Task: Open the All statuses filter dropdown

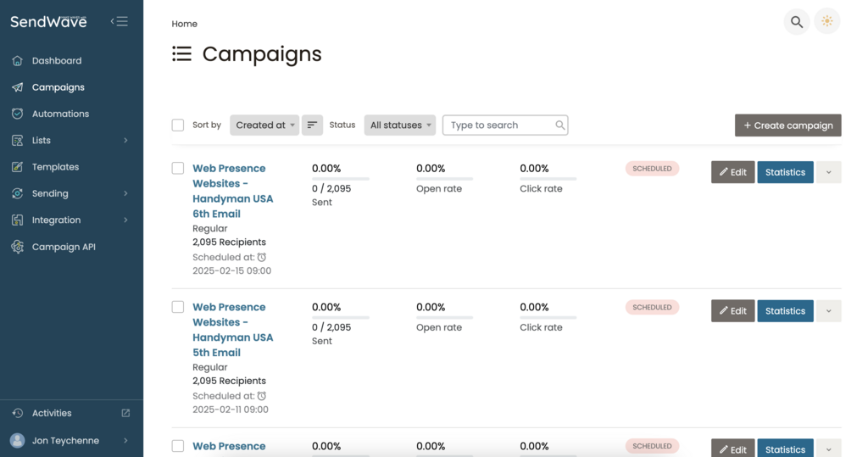Action: tap(400, 125)
